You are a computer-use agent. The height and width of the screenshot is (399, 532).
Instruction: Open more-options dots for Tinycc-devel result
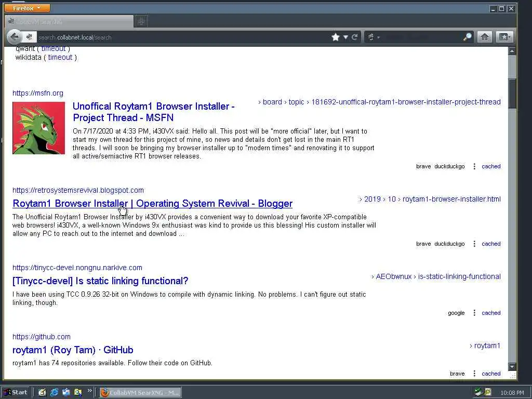tap(474, 313)
